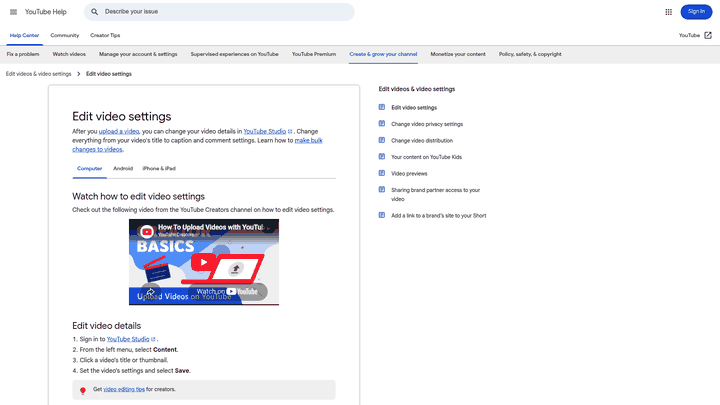The height and width of the screenshot is (405, 720).
Task: Select Manage your account & settings
Action: click(x=138, y=54)
